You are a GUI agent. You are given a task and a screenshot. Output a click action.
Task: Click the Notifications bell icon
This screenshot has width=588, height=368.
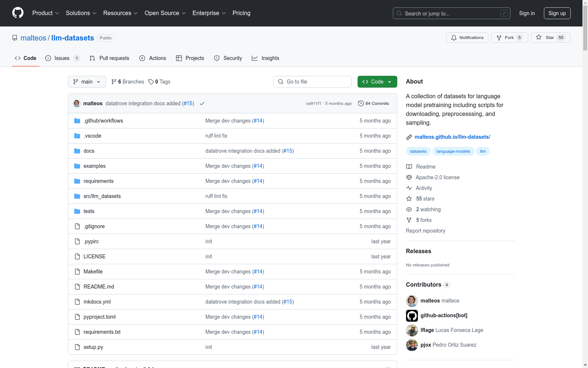(454, 38)
